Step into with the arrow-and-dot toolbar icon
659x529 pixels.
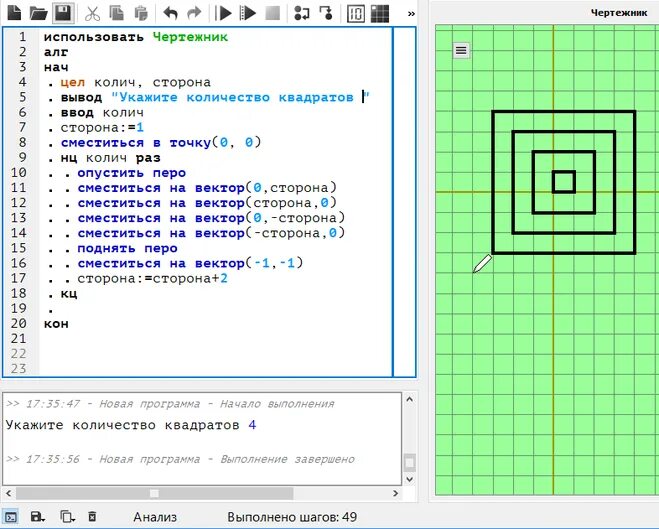tap(326, 13)
